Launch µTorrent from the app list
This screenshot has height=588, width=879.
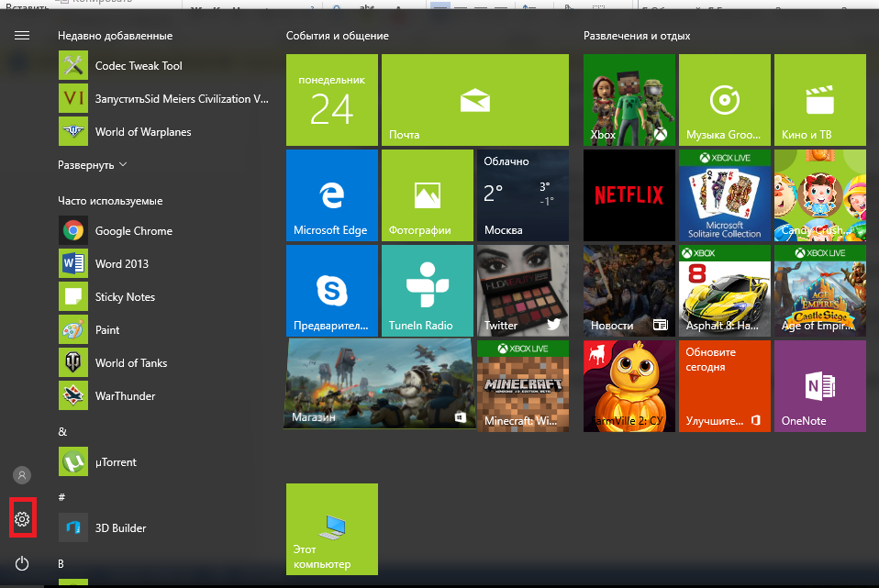(x=163, y=462)
